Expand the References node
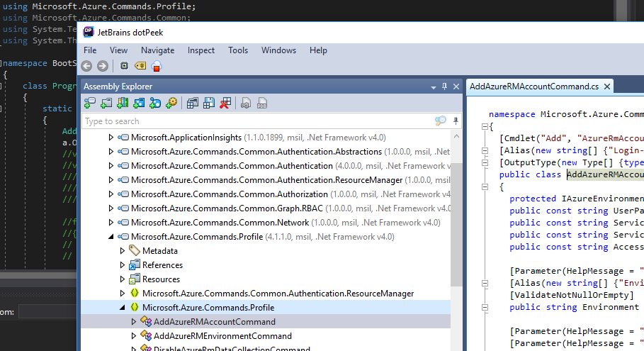The image size is (644, 351). 123,265
